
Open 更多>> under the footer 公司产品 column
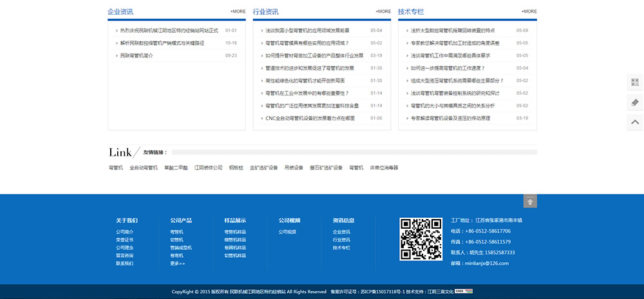point(177,264)
